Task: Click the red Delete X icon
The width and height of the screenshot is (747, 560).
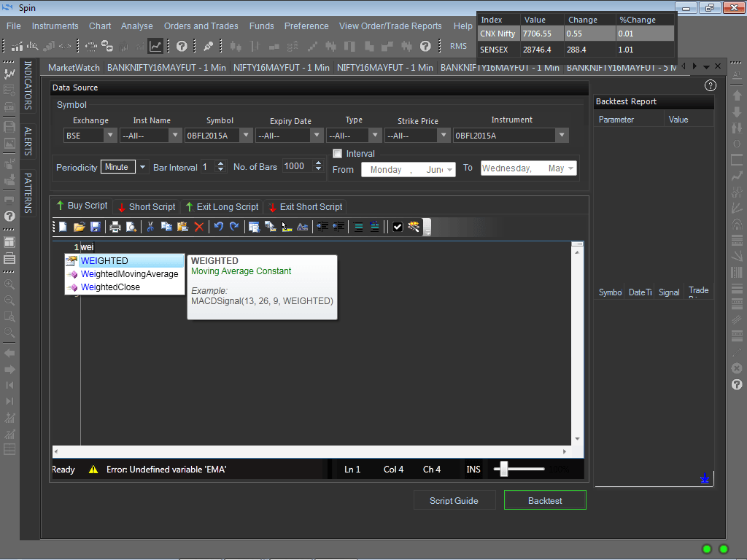Action: point(198,227)
